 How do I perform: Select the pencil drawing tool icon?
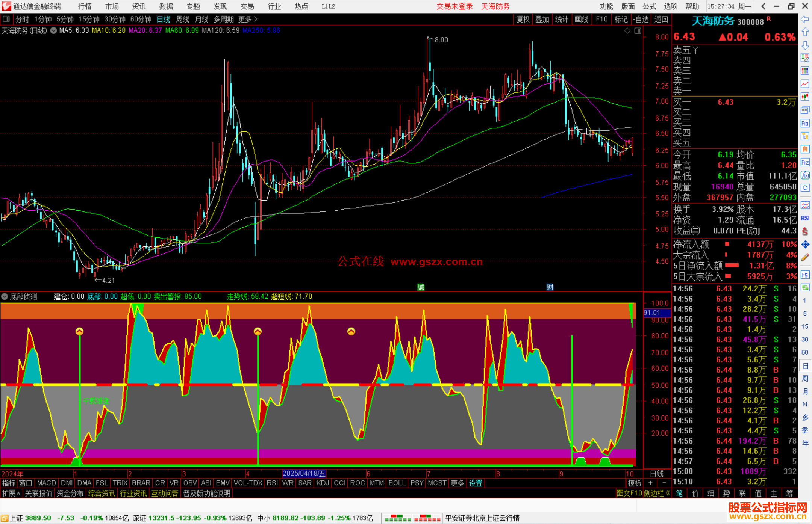805,257
